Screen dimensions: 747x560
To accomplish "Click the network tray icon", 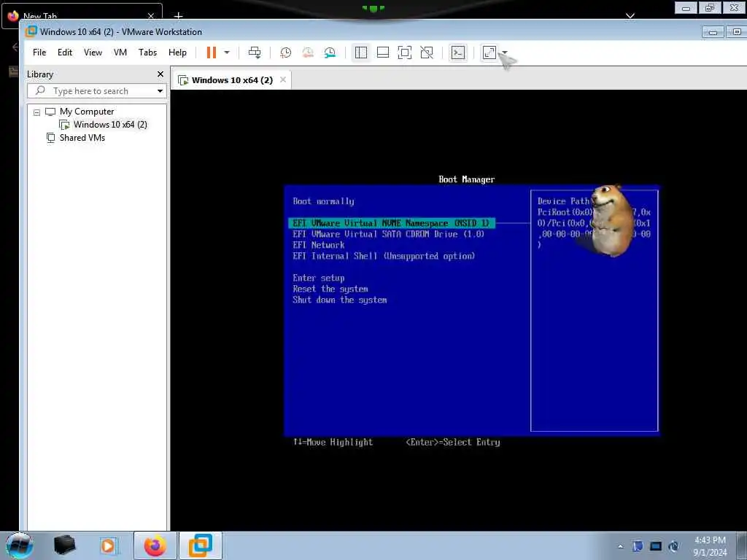I will (656, 546).
